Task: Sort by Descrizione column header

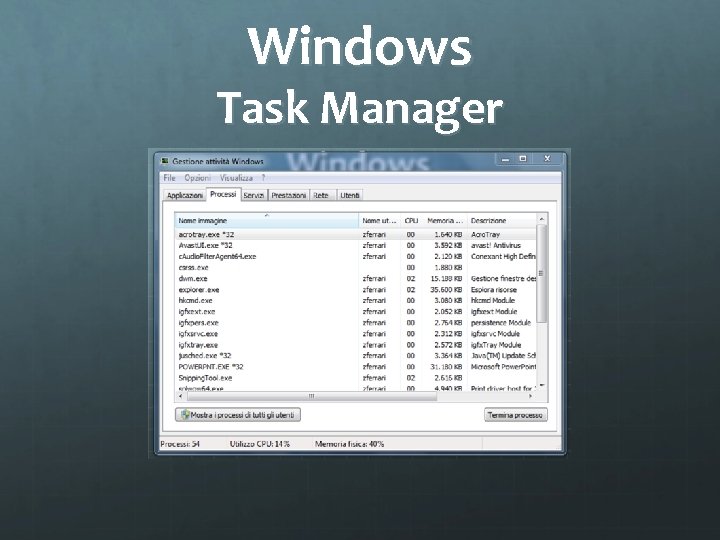Action: (x=501, y=220)
